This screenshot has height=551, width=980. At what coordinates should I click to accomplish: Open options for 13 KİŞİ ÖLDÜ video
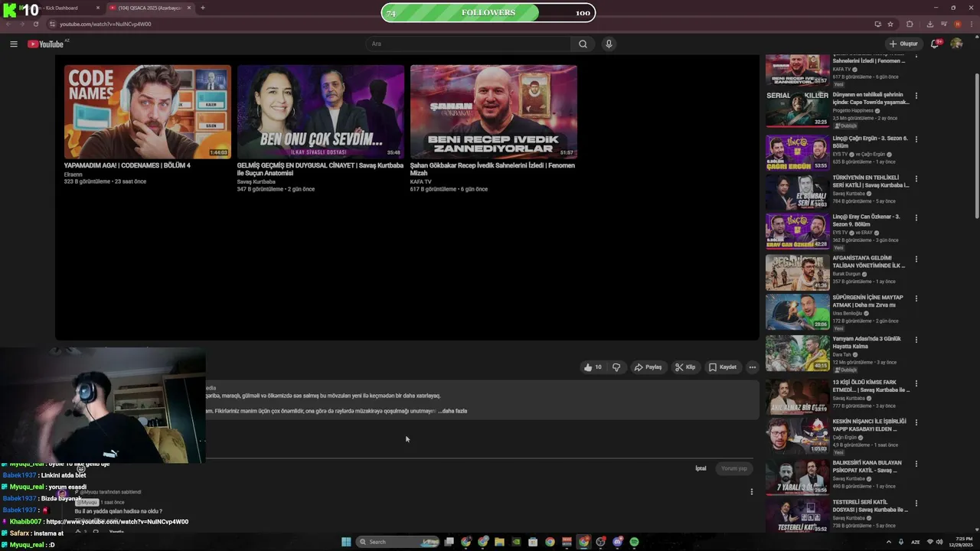(916, 383)
